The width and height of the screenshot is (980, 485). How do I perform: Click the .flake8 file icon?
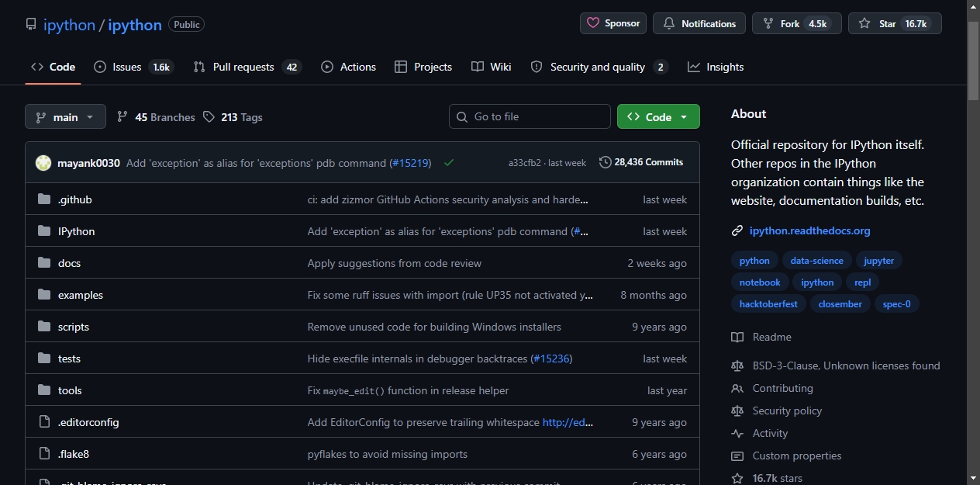(44, 454)
